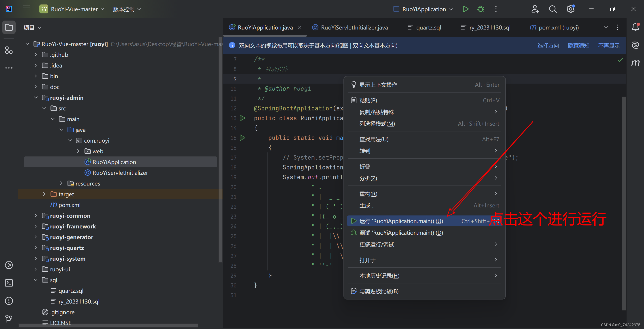Select 粘贴(P) from context menu

[x=424, y=100]
